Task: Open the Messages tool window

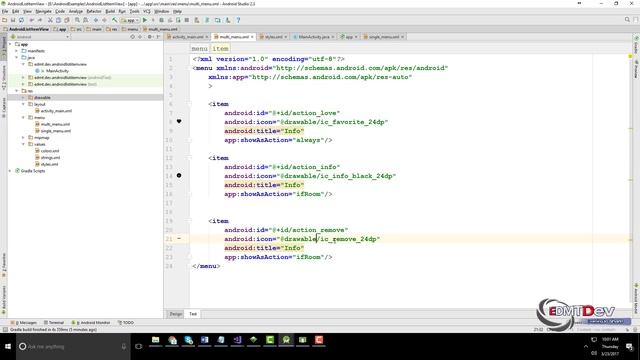Action: pyautogui.click(x=26, y=322)
